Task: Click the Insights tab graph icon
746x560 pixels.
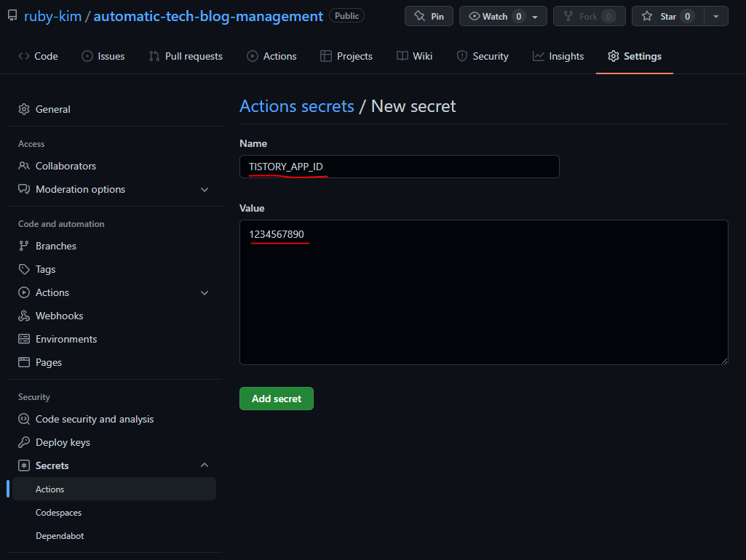Action: [x=538, y=56]
